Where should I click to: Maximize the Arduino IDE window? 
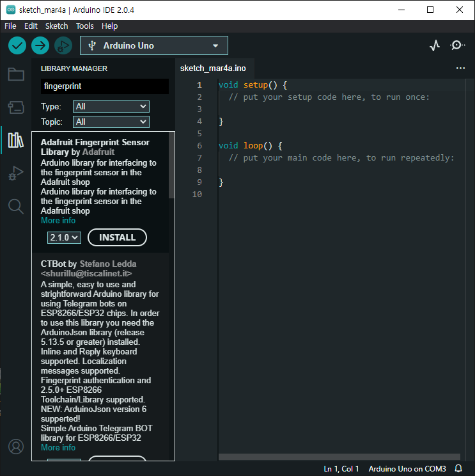430,10
